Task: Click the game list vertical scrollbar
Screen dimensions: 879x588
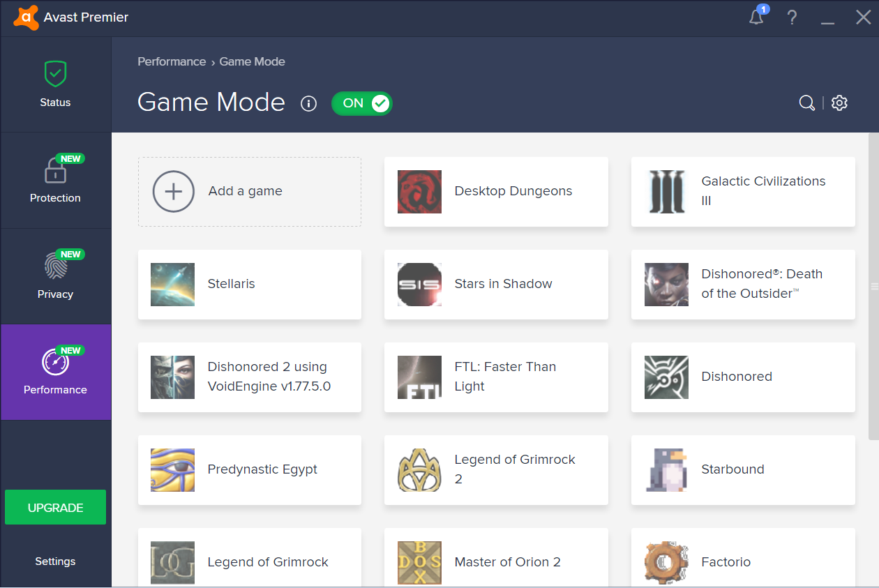Action: click(x=873, y=286)
